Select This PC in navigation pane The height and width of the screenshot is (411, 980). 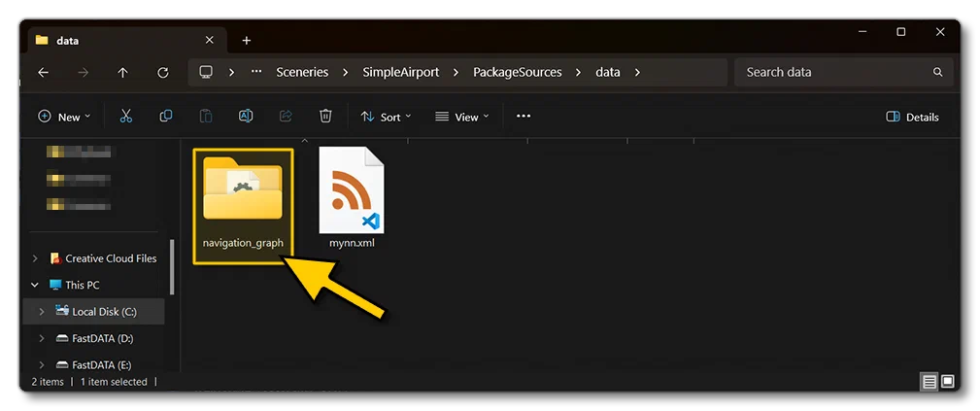75,285
